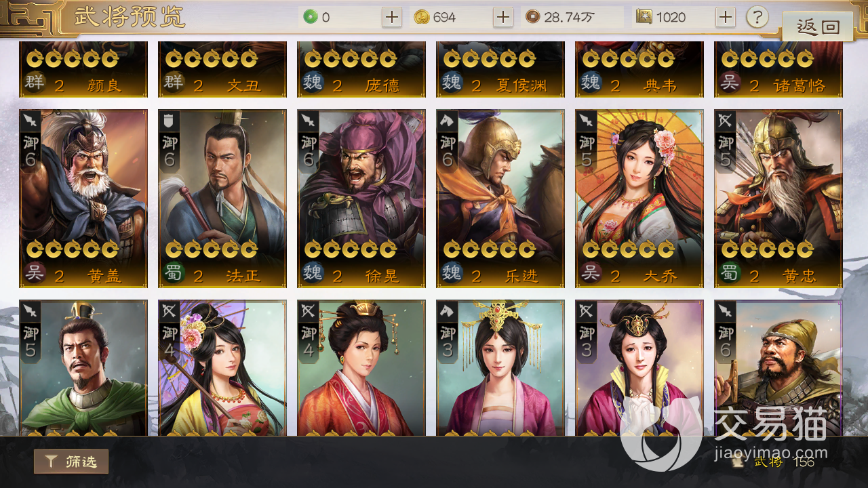Open the 黄忠 archer general card
This screenshot has width=868, height=488.
click(778, 199)
